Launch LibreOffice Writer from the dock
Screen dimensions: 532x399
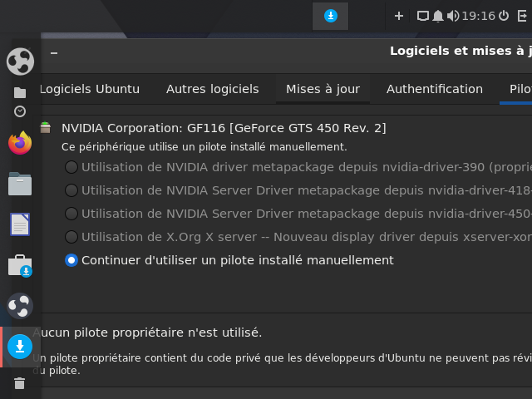20,224
